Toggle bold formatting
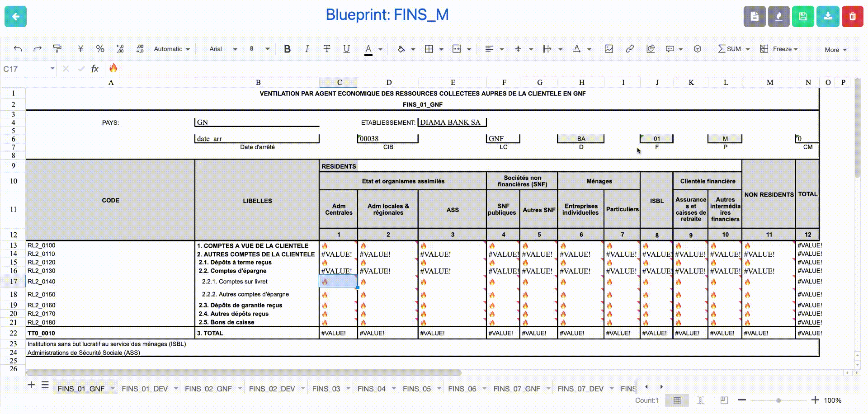868x414 pixels. pos(287,49)
